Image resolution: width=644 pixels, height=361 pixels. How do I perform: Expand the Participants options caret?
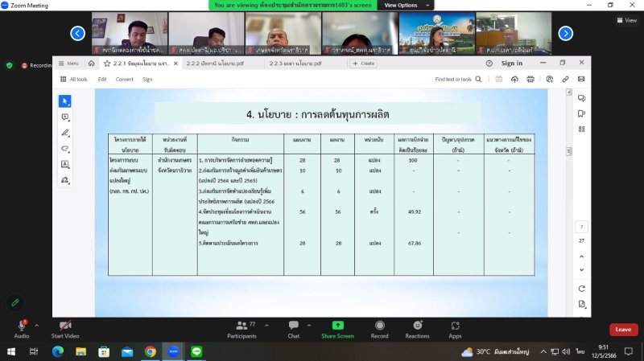tap(265, 325)
